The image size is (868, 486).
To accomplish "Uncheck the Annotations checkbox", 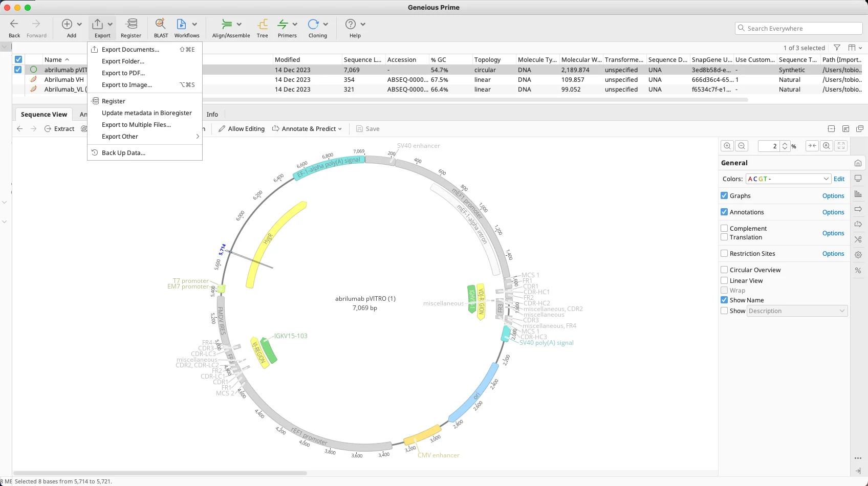I will [x=724, y=212].
